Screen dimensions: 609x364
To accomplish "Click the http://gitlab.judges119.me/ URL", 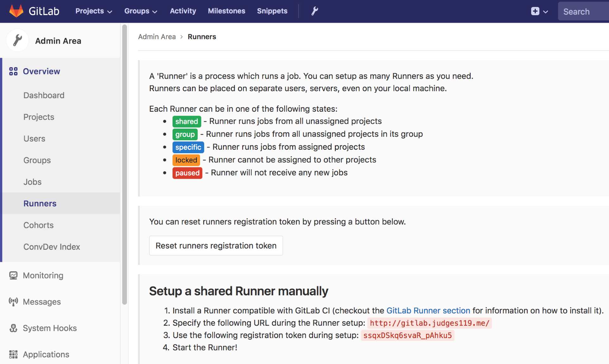I will point(429,323).
